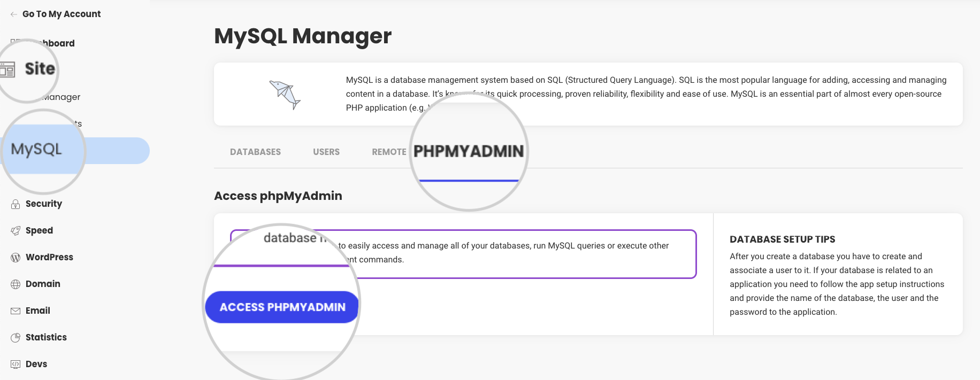Select the PHPMYADMIN tab
This screenshot has height=380, width=980.
coord(469,151)
